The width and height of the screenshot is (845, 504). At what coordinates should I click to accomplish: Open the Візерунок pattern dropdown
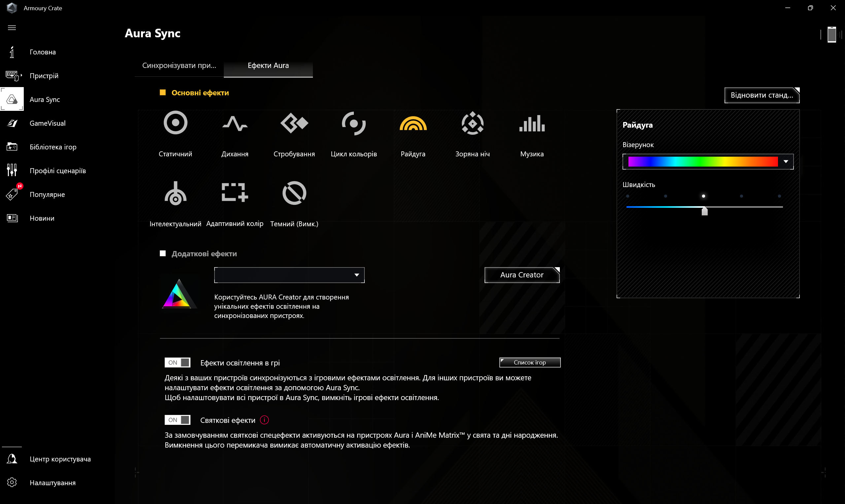click(x=785, y=161)
